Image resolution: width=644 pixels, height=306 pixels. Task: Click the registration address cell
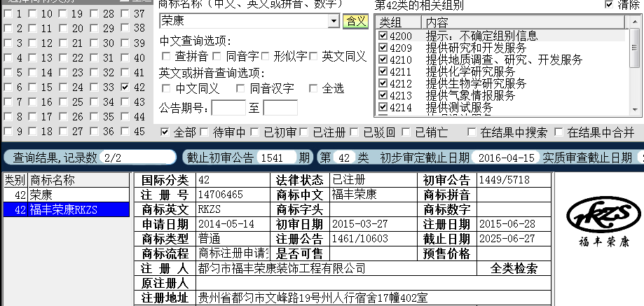(374, 298)
